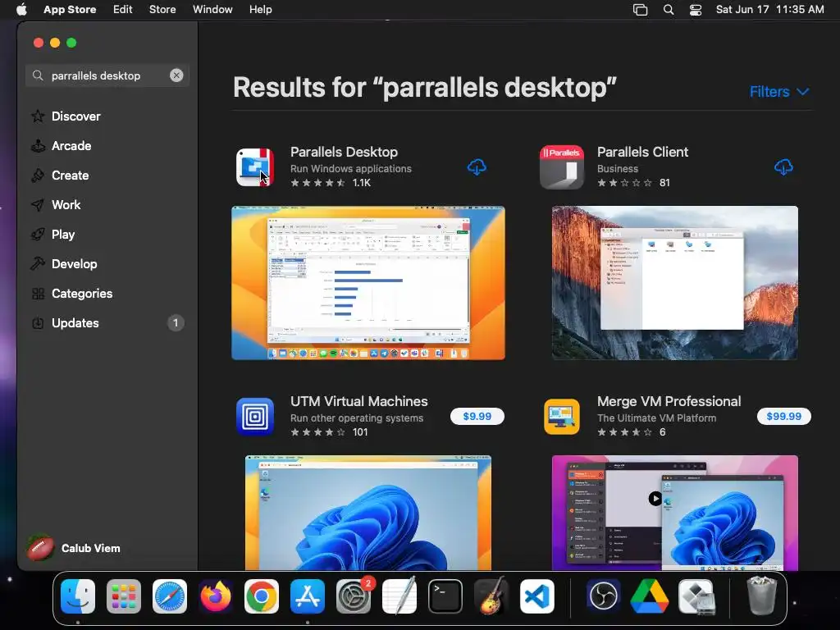Open the Merge VM Professional title link
840x630 pixels.
point(669,401)
